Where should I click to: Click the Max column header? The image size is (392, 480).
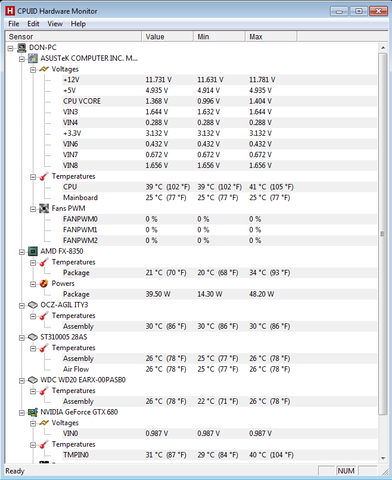tap(271, 37)
